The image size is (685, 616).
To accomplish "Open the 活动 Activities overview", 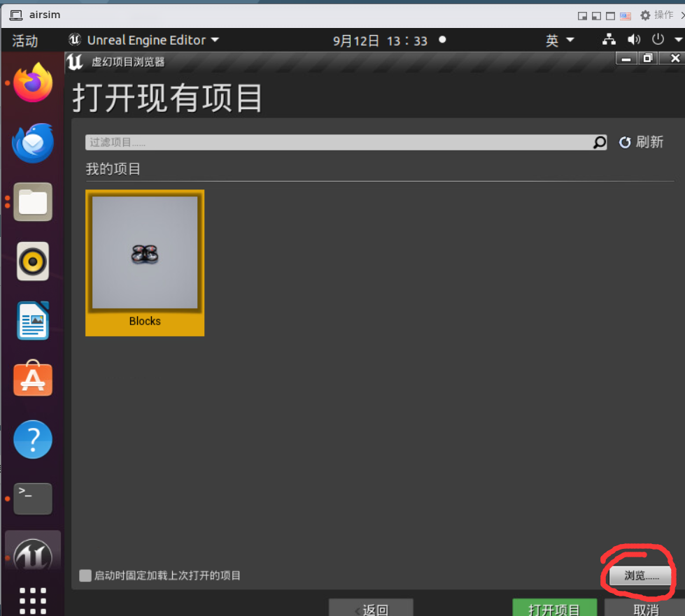I will tap(25, 41).
